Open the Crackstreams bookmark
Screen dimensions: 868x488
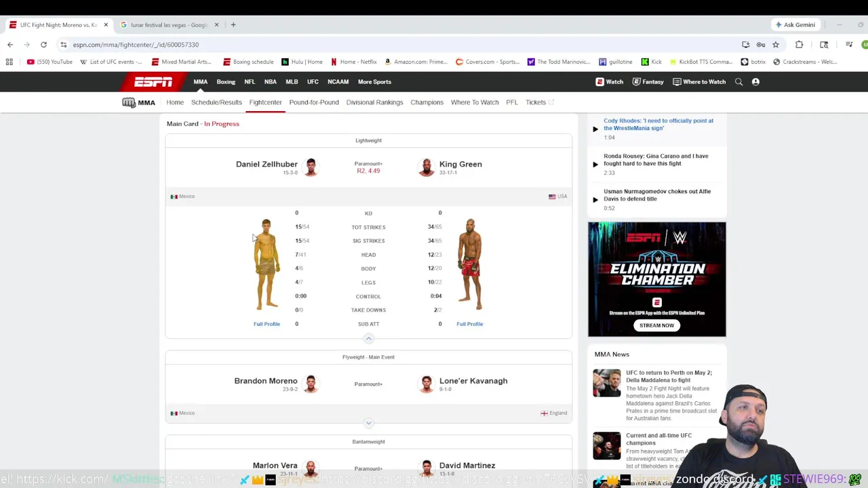(x=805, y=62)
